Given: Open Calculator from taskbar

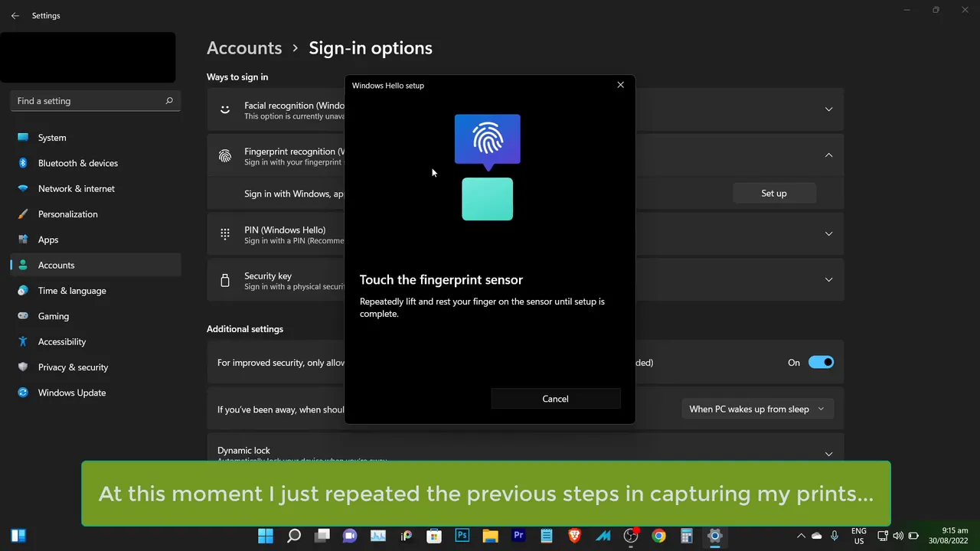Looking at the screenshot, I should (x=687, y=536).
